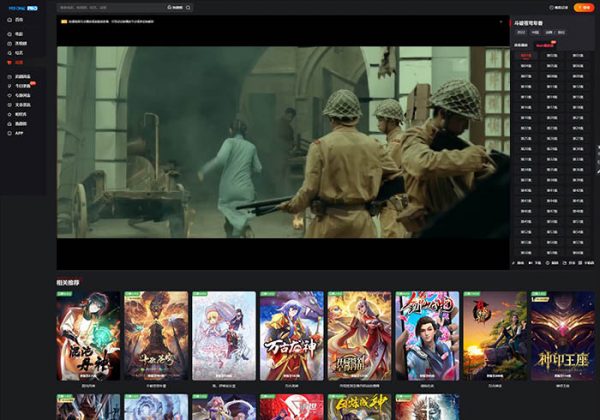The width and height of the screenshot is (600, 420).
Task: Open the first poster in 相关推荐 row
Action: 89,337
